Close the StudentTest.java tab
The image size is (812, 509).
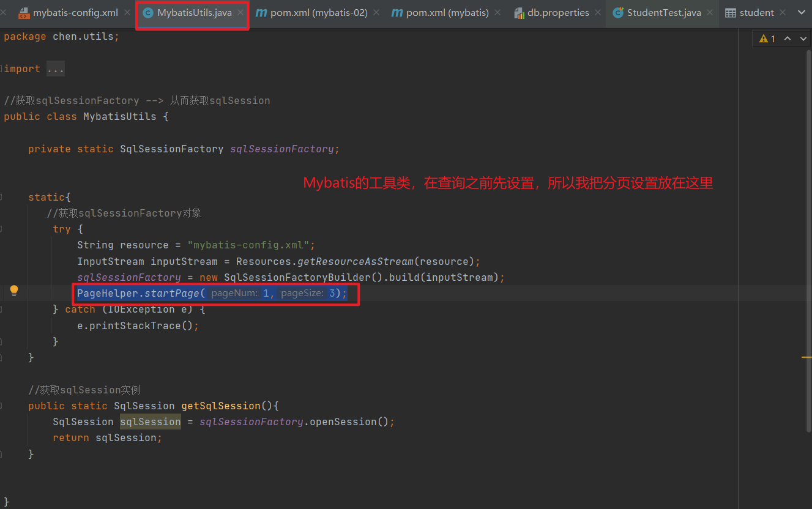710,13
